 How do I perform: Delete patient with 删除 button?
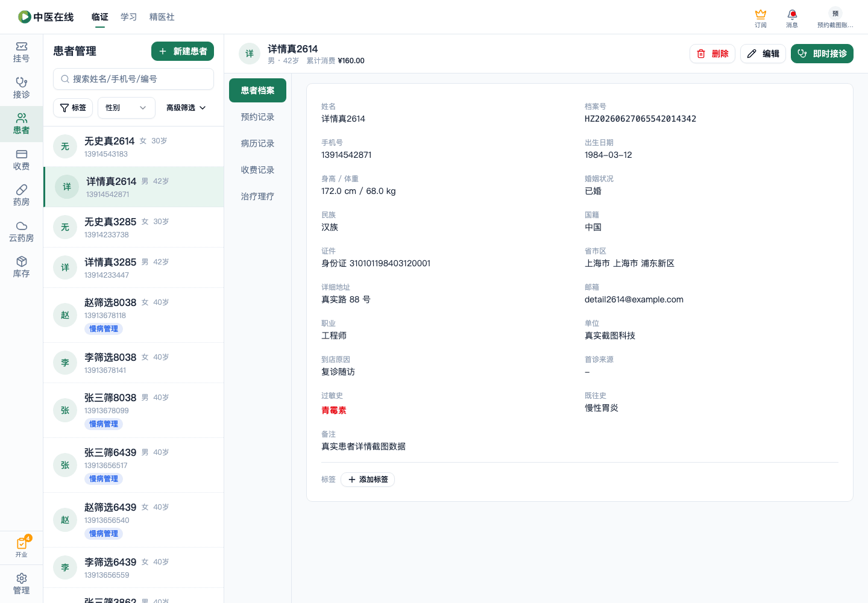tap(712, 54)
